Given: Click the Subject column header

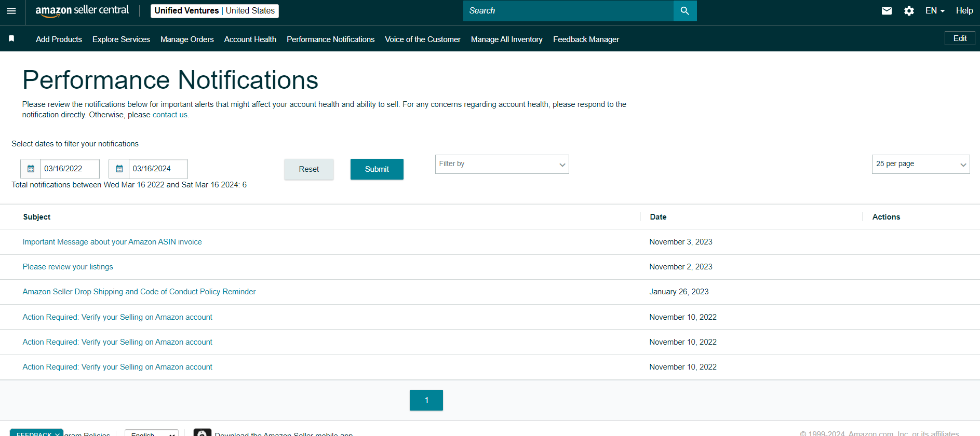Looking at the screenshot, I should [37, 217].
